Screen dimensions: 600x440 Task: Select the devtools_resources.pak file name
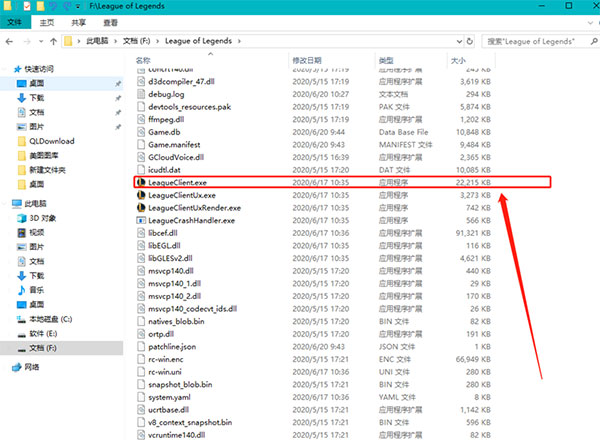click(189, 107)
